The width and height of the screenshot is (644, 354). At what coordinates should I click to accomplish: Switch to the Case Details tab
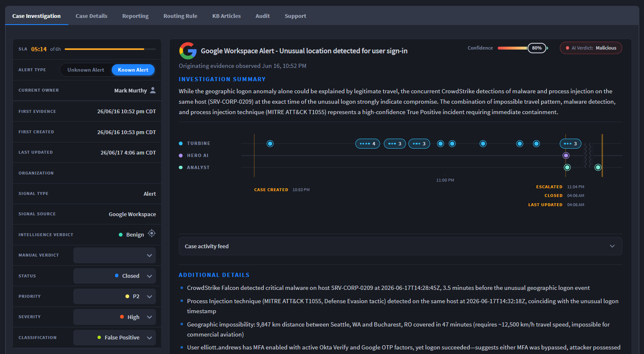tap(91, 16)
